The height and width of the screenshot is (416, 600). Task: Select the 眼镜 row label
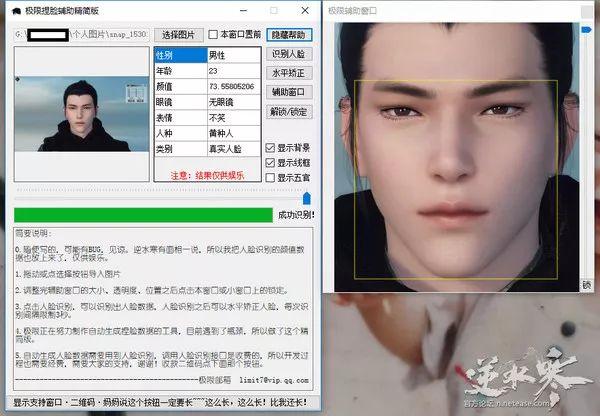click(x=181, y=102)
